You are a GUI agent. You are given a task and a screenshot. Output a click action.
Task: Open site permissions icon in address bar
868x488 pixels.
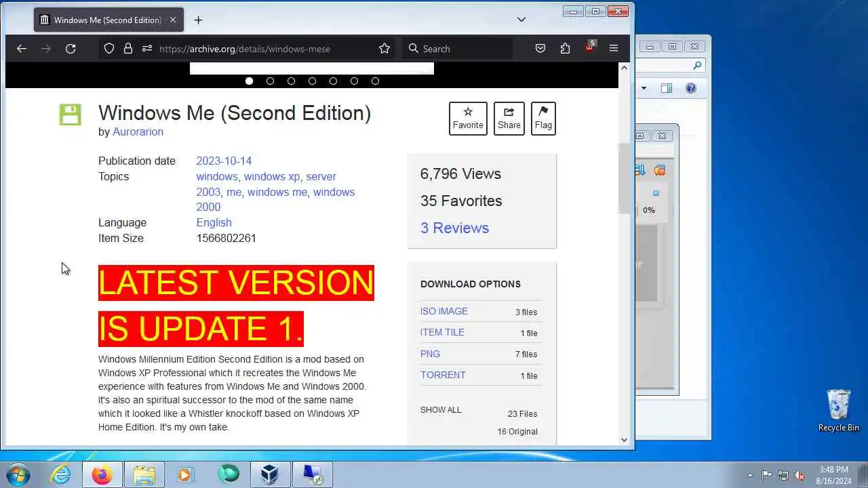tap(147, 49)
